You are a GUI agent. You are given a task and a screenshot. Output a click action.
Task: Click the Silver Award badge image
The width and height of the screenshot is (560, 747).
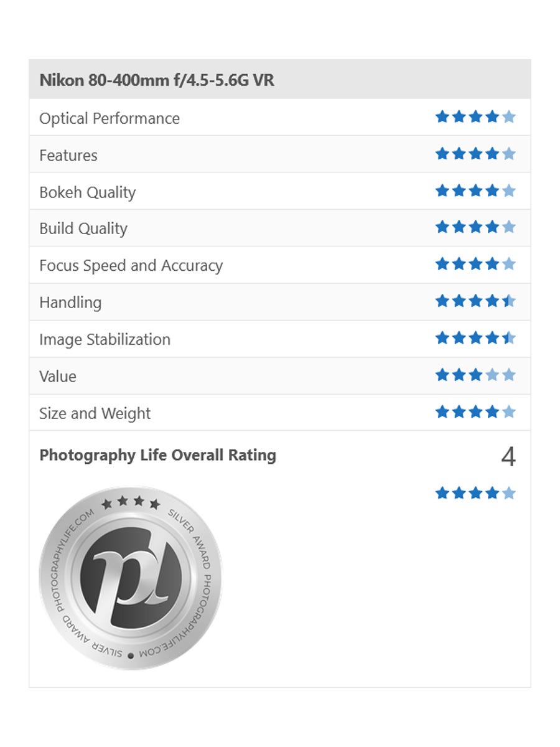coord(130,578)
